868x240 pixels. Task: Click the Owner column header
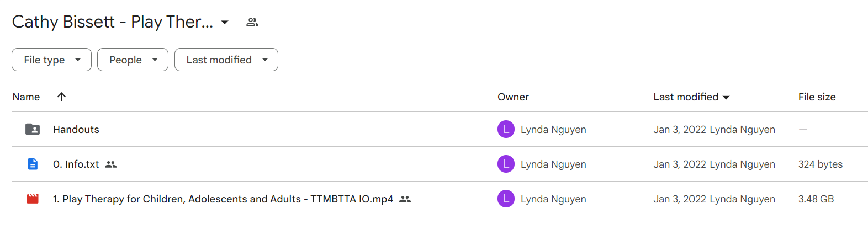tap(513, 97)
